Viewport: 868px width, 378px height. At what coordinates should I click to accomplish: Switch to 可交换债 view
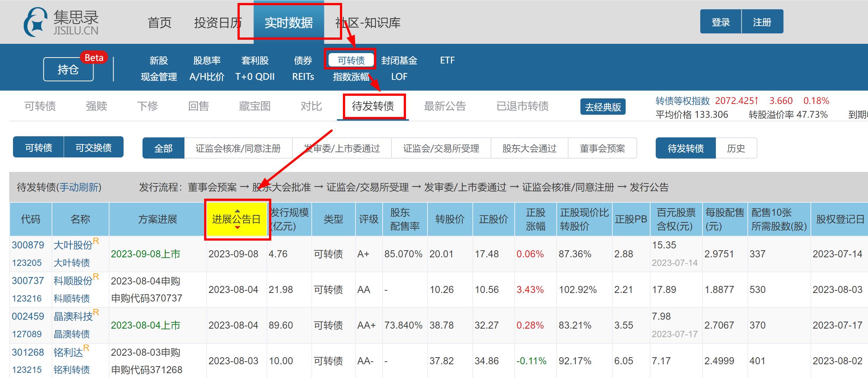pyautogui.click(x=94, y=147)
